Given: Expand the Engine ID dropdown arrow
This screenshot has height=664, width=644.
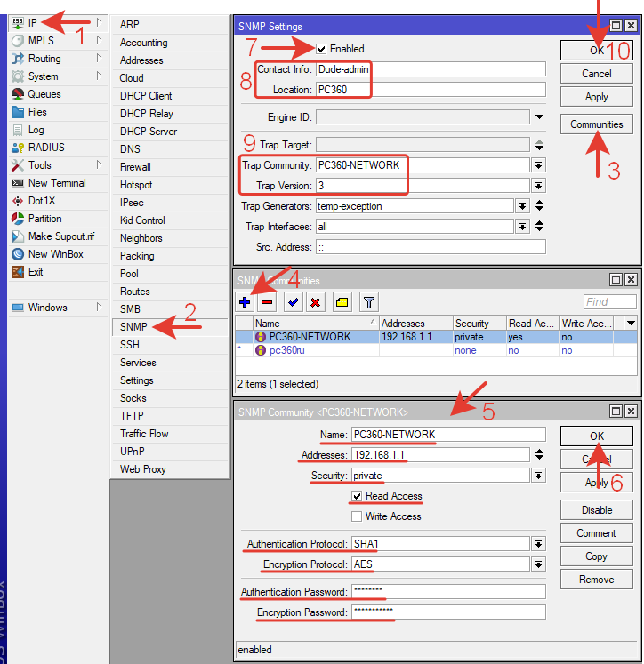Looking at the screenshot, I should (x=539, y=116).
